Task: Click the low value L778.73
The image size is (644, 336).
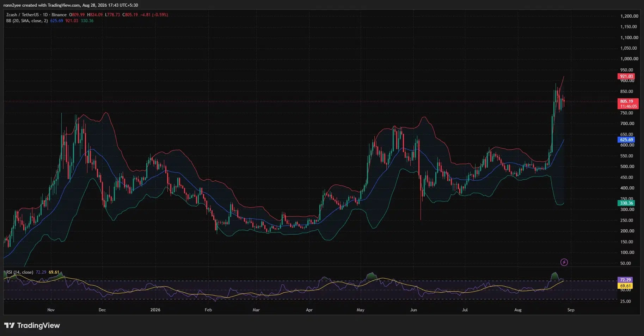Action: tap(112, 15)
